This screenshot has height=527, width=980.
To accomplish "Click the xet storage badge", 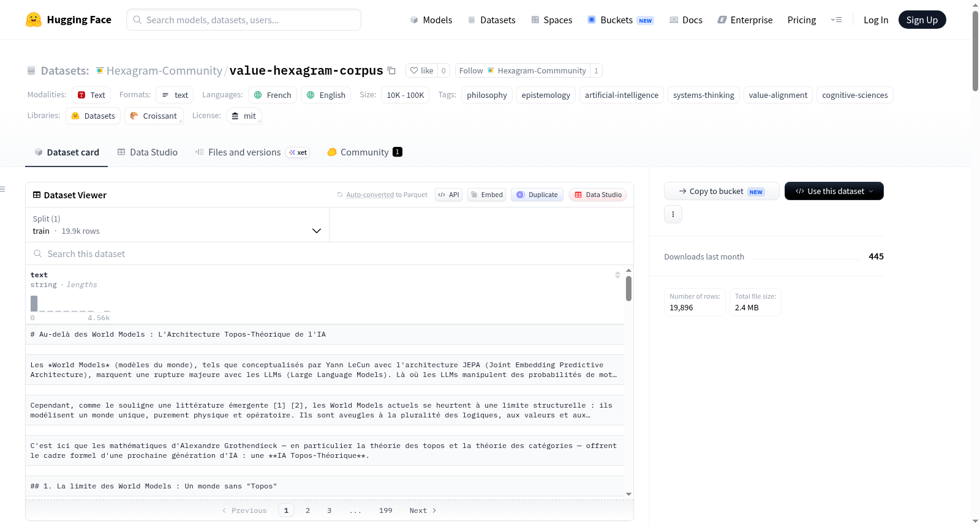I will tap(298, 152).
